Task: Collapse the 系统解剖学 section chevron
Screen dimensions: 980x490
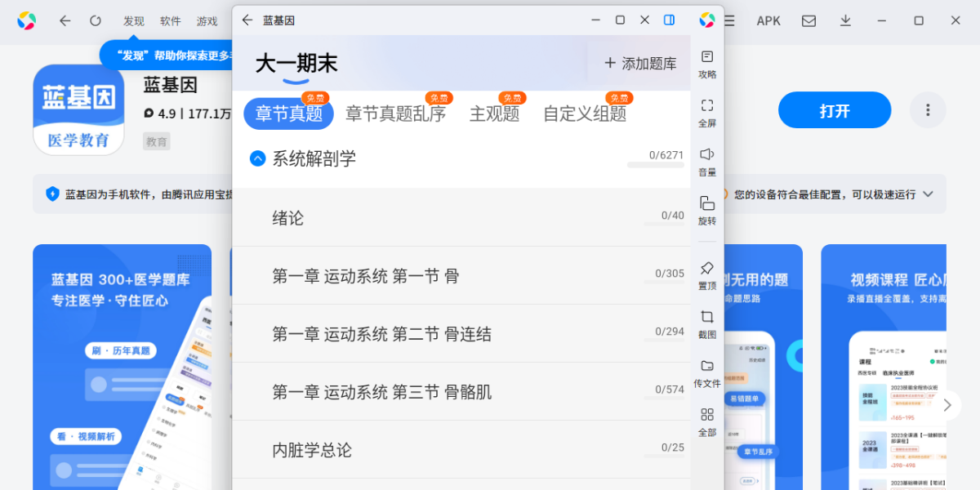Action: pos(257,158)
